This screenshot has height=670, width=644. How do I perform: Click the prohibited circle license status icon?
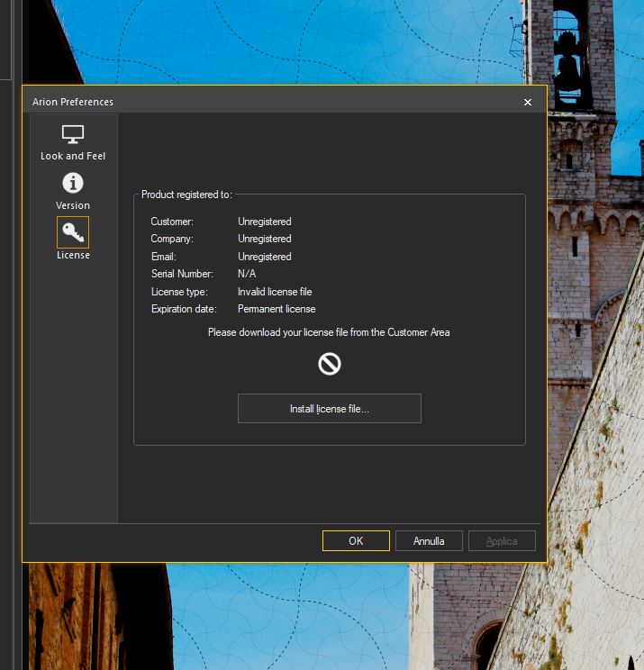330,364
